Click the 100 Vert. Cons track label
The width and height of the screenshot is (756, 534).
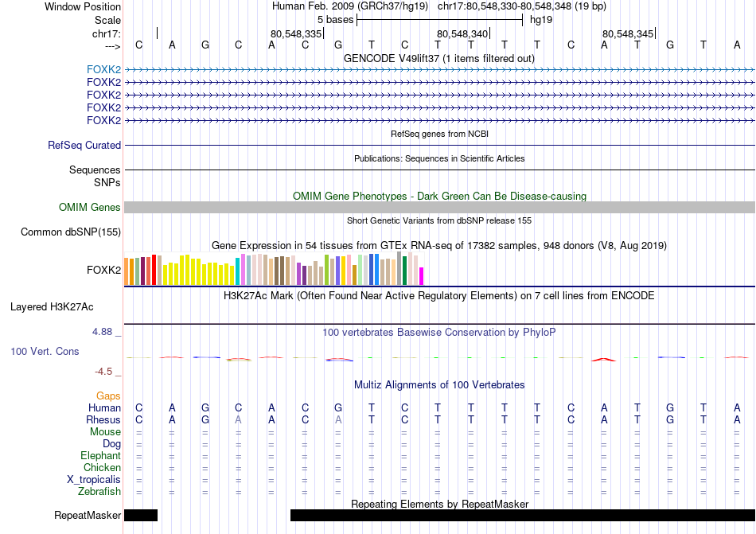click(45, 351)
